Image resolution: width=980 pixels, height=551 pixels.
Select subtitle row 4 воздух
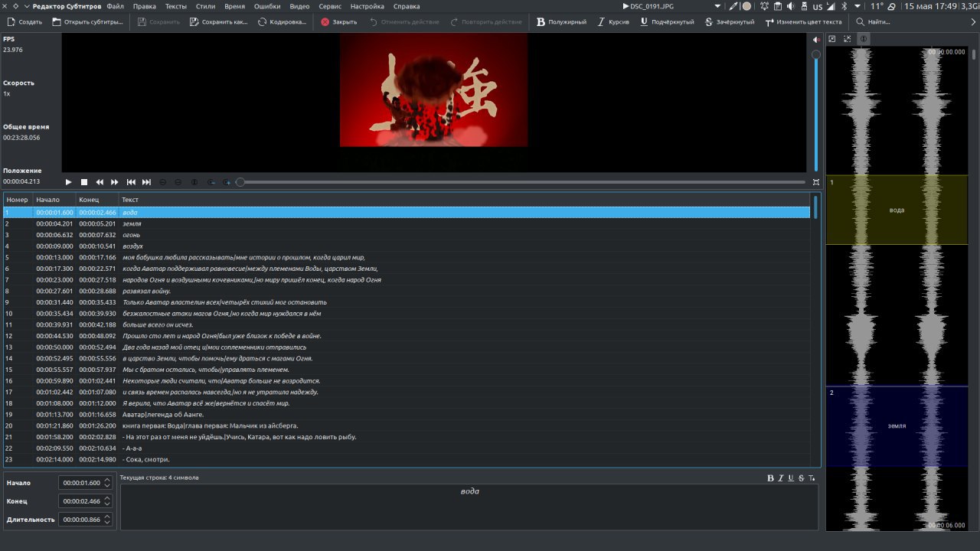407,246
